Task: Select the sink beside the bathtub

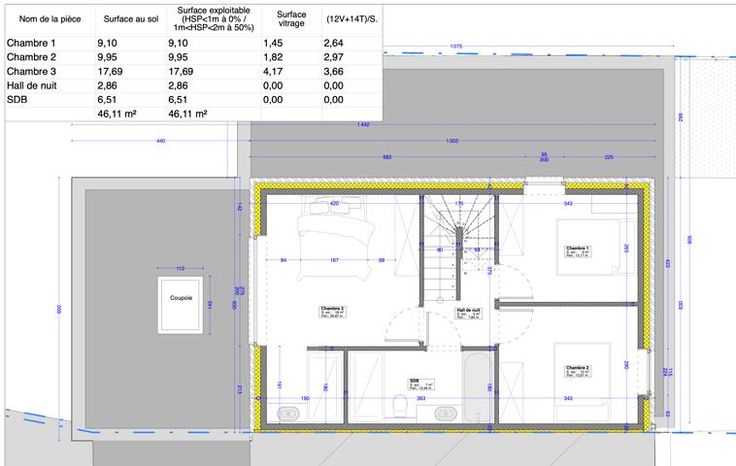Action: point(446,412)
